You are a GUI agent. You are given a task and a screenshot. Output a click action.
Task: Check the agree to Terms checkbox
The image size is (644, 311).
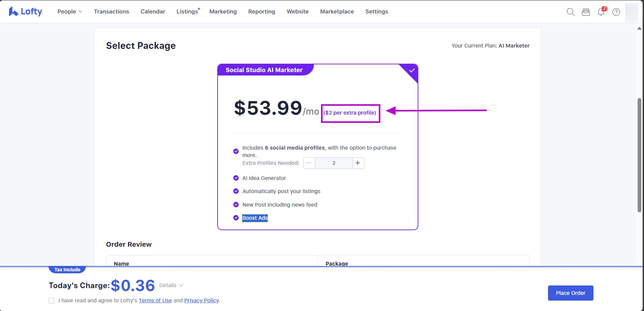[x=52, y=301]
